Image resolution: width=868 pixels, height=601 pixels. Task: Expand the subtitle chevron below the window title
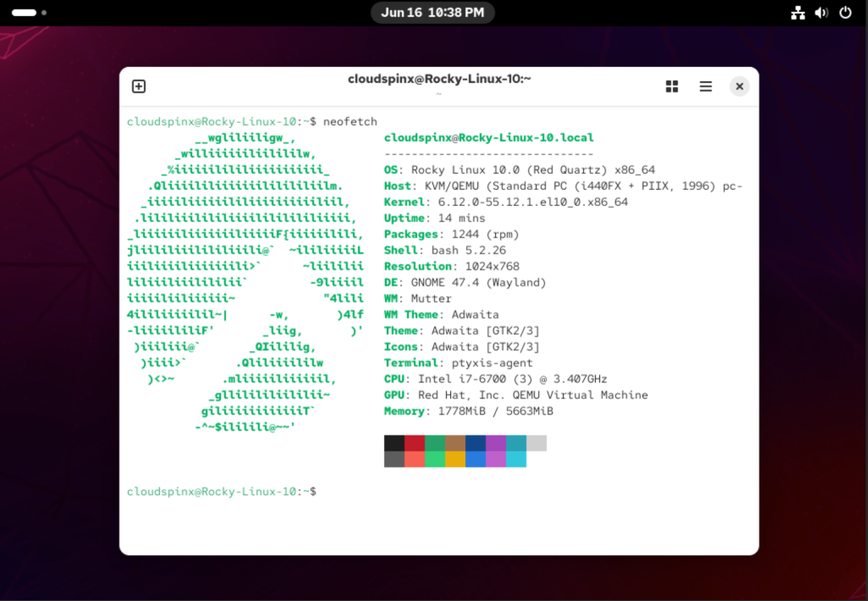tap(439, 93)
